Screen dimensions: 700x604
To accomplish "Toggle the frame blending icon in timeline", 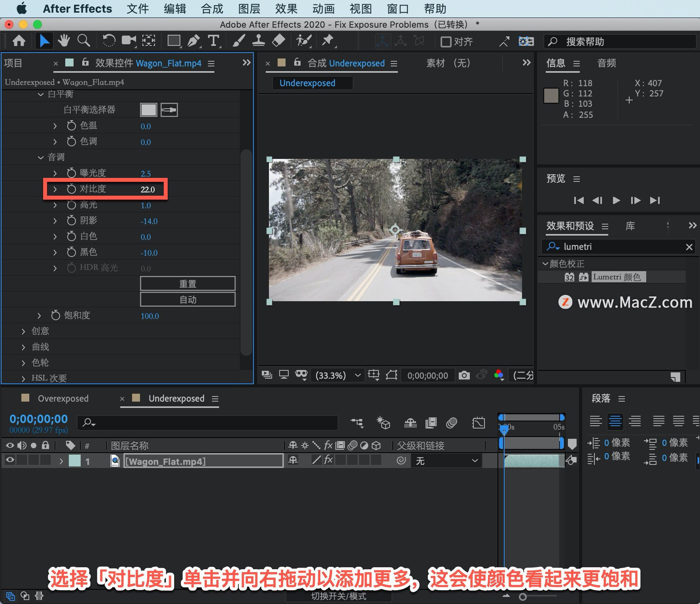I will pos(431,423).
